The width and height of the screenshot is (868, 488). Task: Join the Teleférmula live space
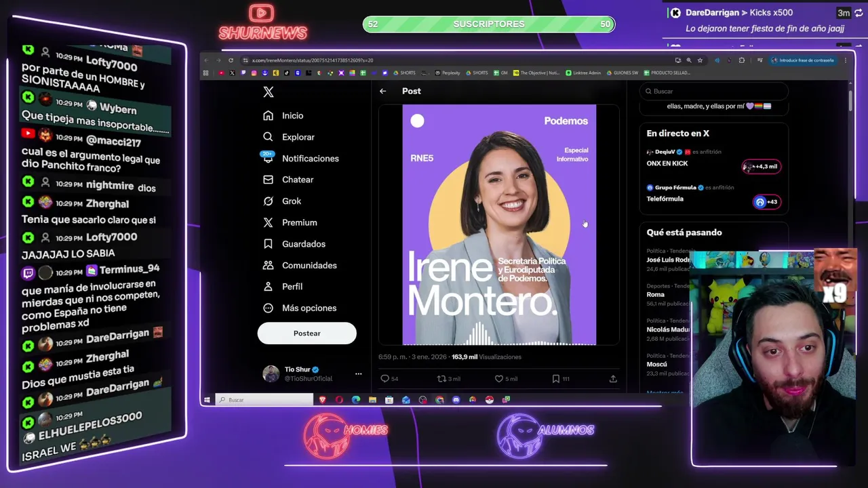pos(767,202)
